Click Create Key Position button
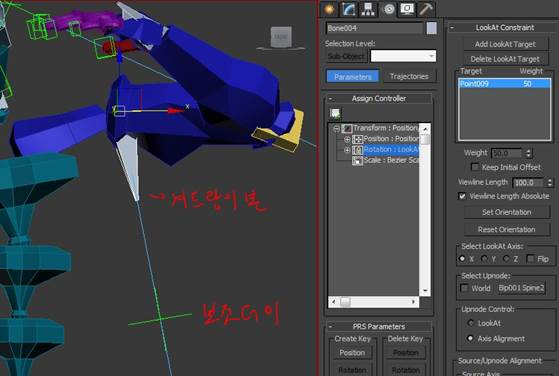The image size is (559, 376). pyautogui.click(x=352, y=353)
